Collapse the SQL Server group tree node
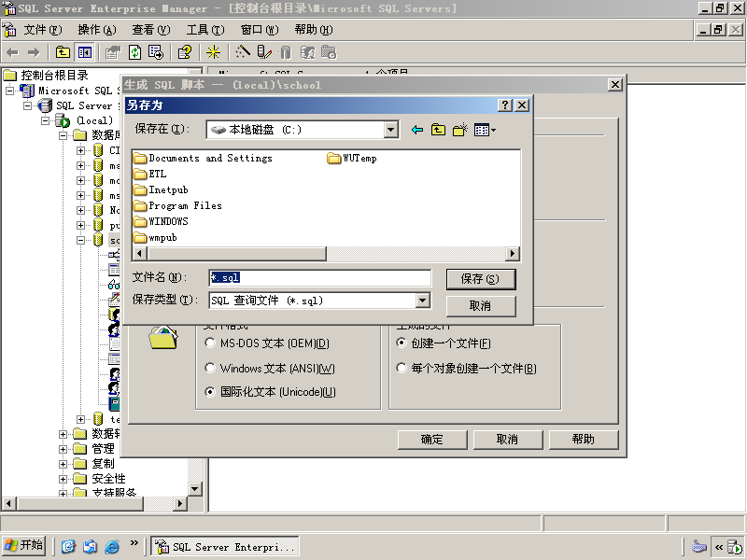 28,105
